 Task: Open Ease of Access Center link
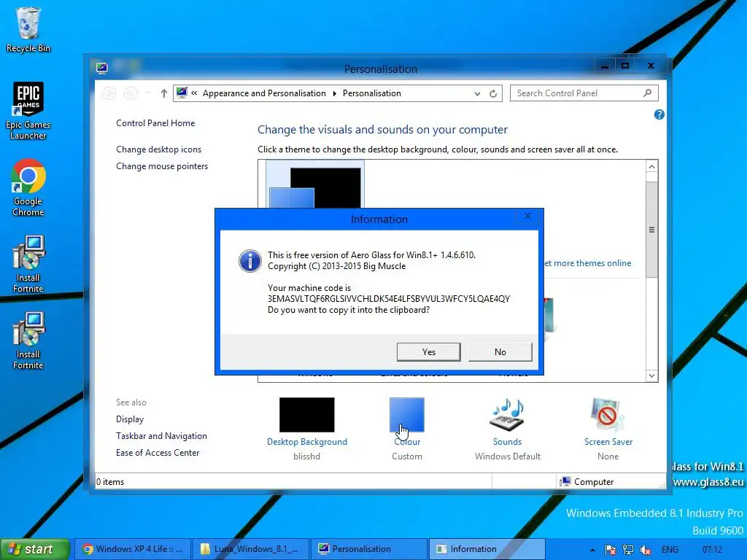158,452
